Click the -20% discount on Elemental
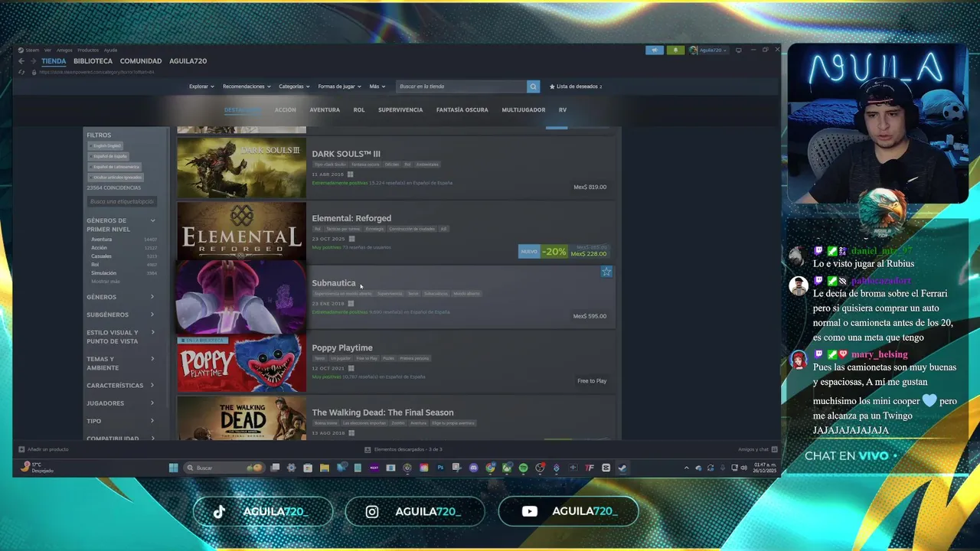 554,252
